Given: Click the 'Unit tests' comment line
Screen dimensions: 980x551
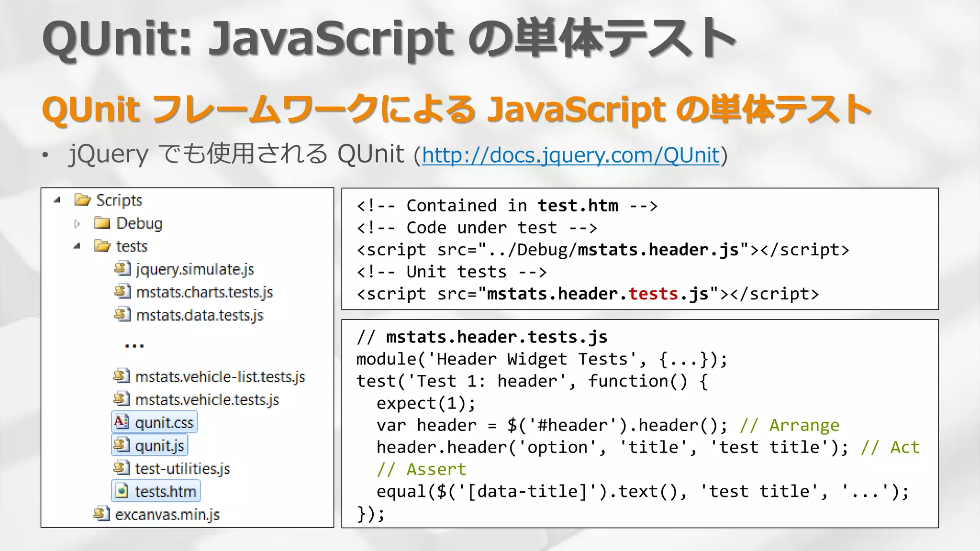Looking at the screenshot, I should coord(452,272).
